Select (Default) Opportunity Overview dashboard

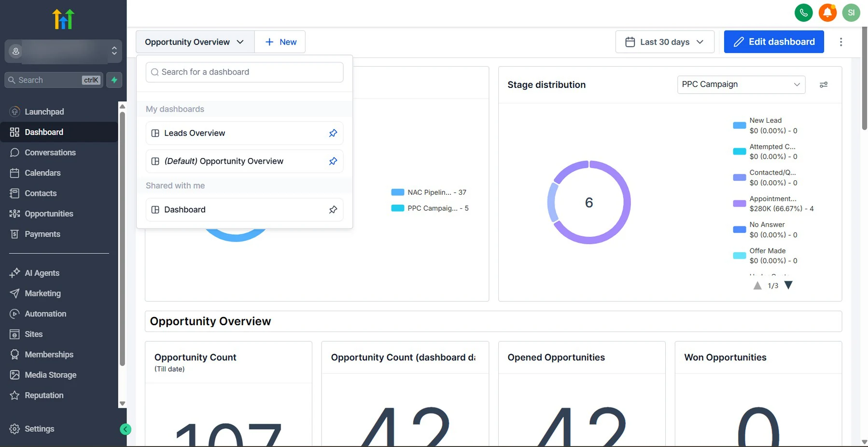point(244,161)
